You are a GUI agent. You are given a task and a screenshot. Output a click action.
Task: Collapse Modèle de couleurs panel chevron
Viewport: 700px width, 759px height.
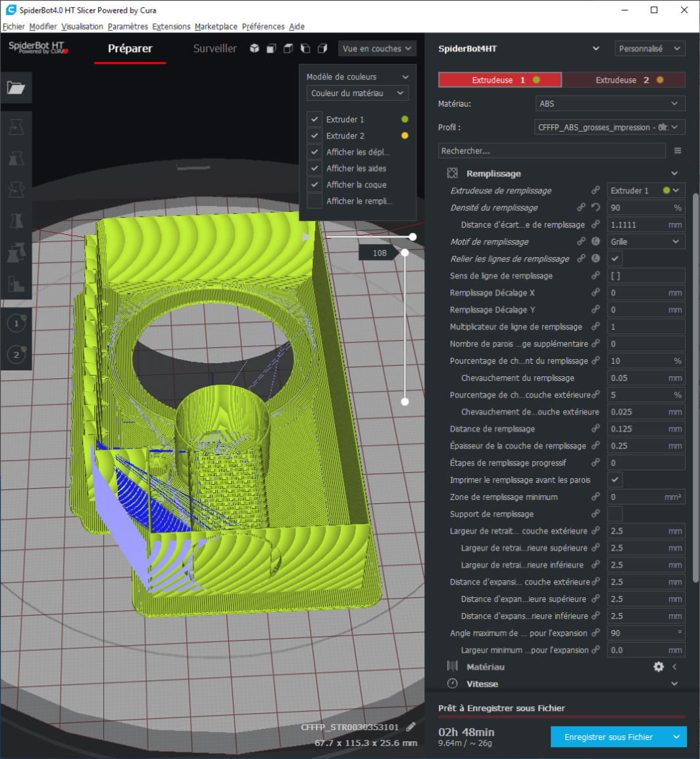405,77
